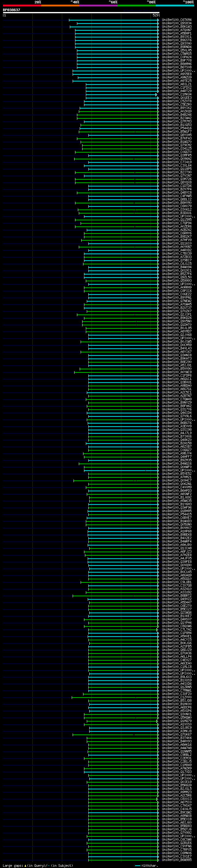Select hit label UniRef100_Q3SI98

(x=177, y=430)
